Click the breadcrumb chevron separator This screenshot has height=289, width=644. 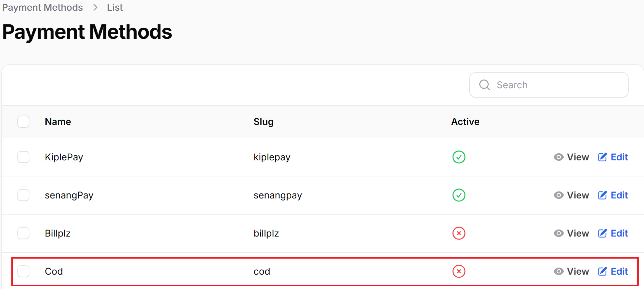click(95, 7)
